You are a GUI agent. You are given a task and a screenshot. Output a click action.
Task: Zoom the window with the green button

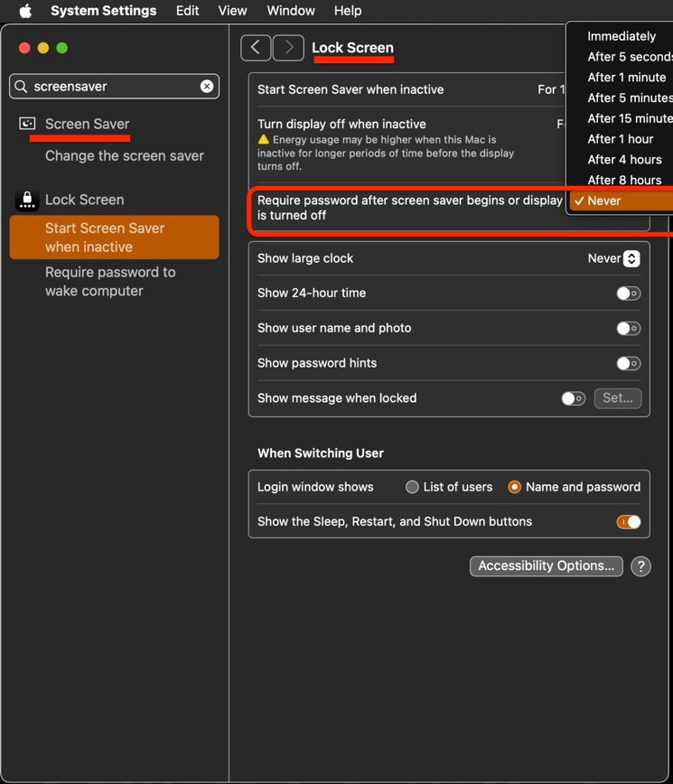pyautogui.click(x=62, y=48)
